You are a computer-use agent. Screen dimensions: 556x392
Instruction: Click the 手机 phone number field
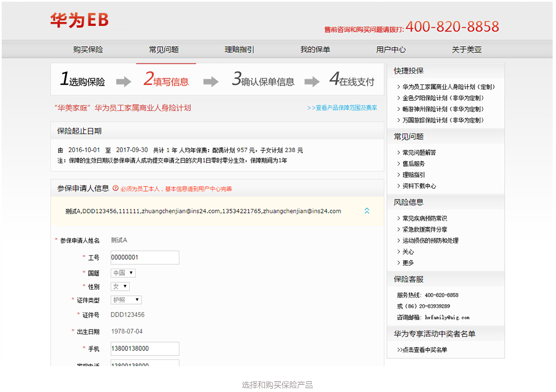[144, 349]
